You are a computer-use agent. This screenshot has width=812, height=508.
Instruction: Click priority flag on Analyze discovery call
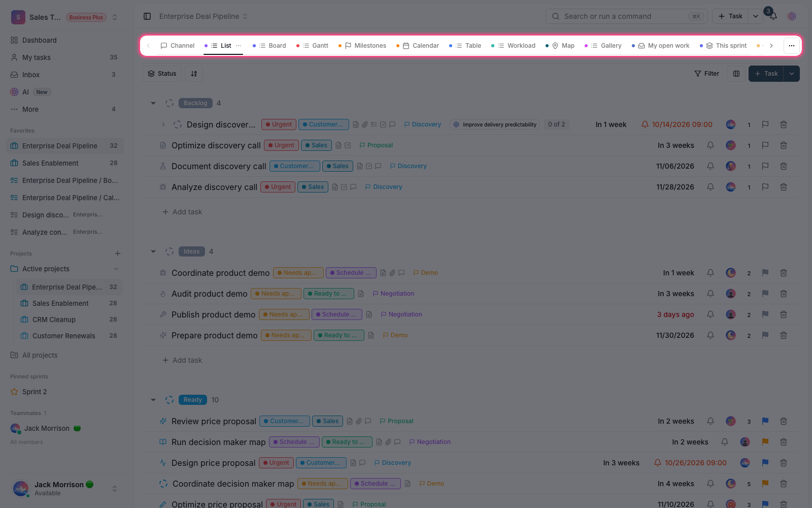[765, 187]
